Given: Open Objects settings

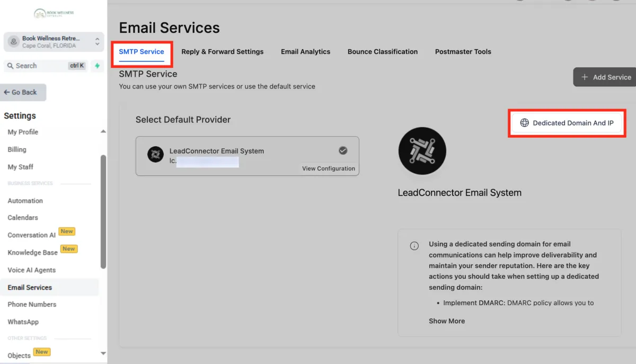Looking at the screenshot, I should coord(19,356).
